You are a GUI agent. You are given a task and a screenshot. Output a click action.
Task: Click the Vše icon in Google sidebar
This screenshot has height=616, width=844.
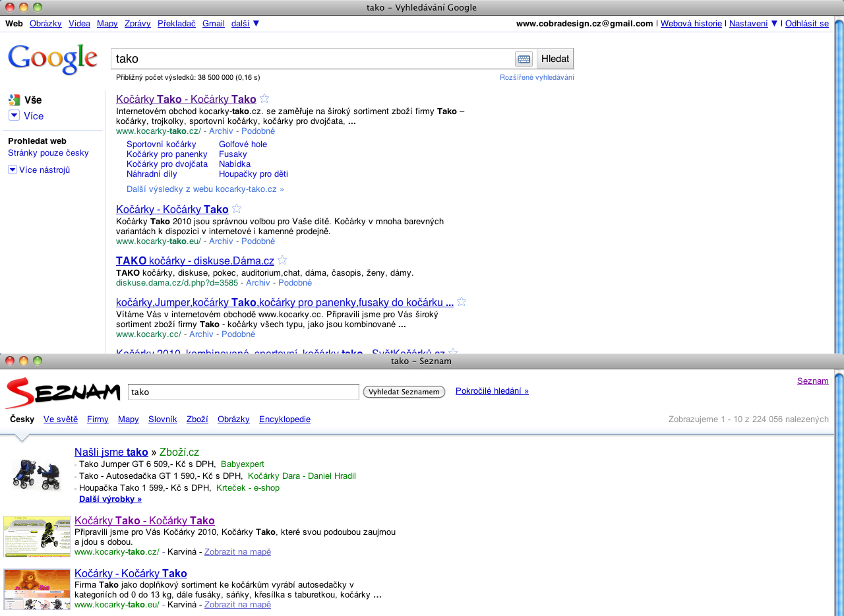coord(14,100)
